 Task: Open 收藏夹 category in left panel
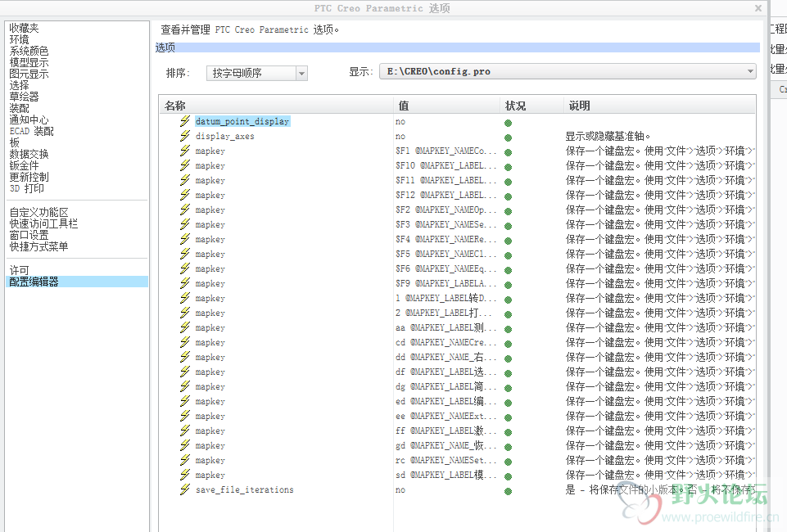[24, 28]
